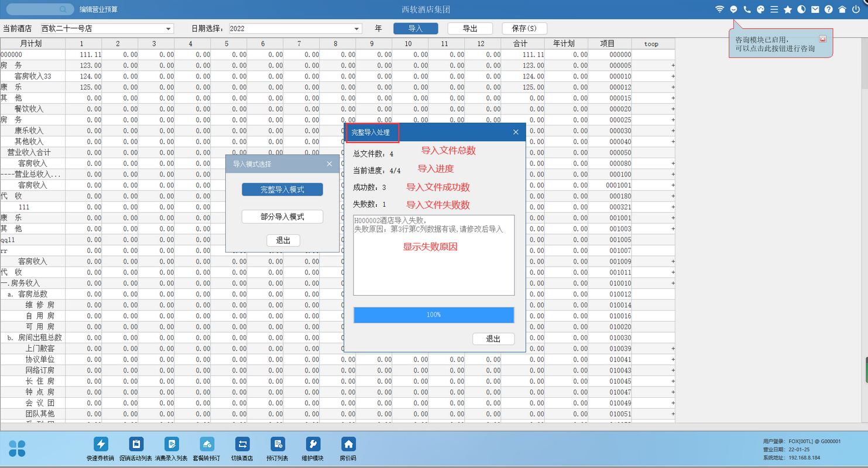The width and height of the screenshot is (868, 468).
Task: Expand the plus on row 010010
Action: [673, 283]
